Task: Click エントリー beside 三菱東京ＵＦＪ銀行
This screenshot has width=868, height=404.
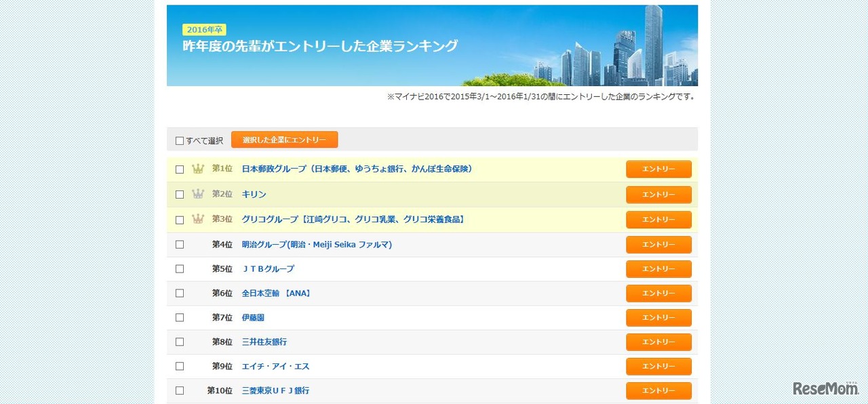Action: point(658,390)
